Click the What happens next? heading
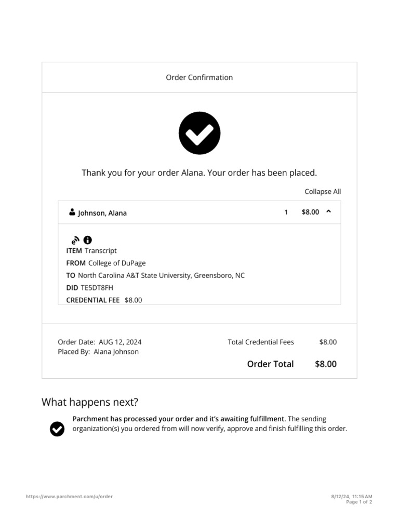This screenshot has height=532, width=399. [x=90, y=402]
